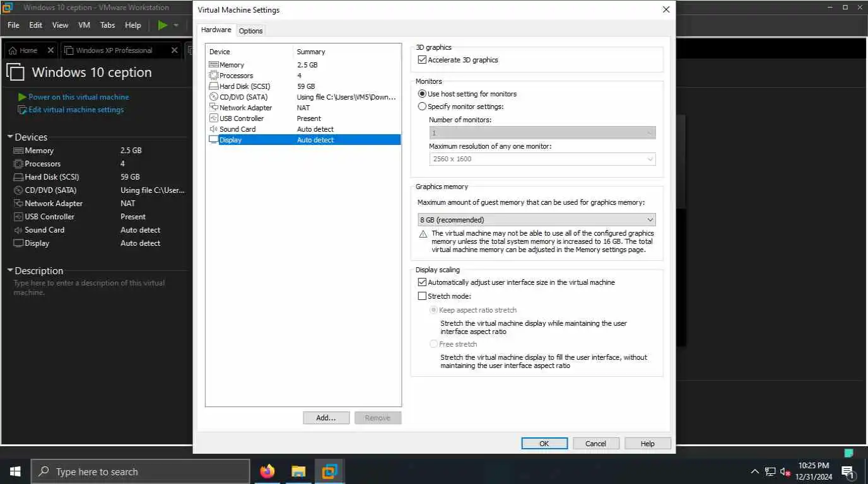Close the Windows XP Professional tab

point(175,50)
